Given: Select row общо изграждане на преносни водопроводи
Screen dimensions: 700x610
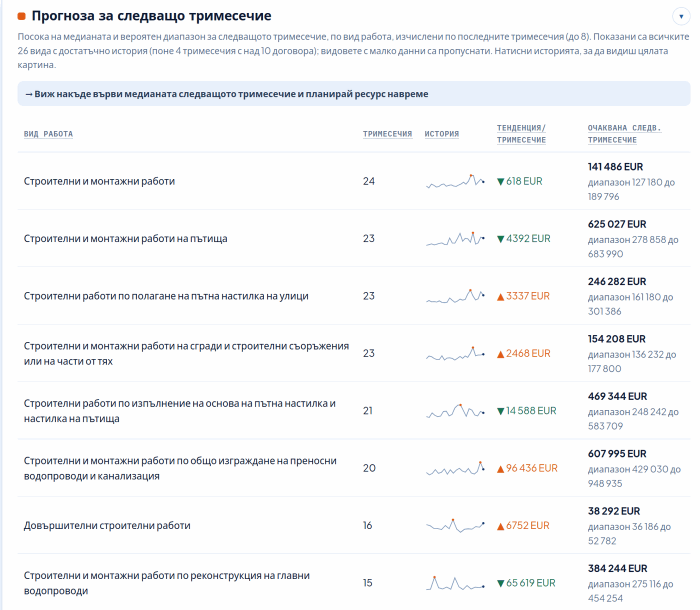Looking at the screenshot, I should pos(354,468).
